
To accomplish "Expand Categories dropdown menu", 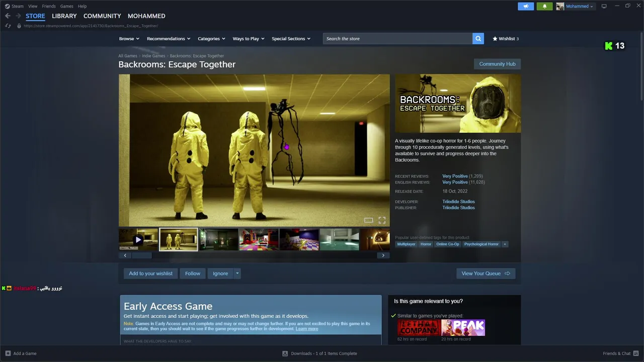I will [211, 39].
